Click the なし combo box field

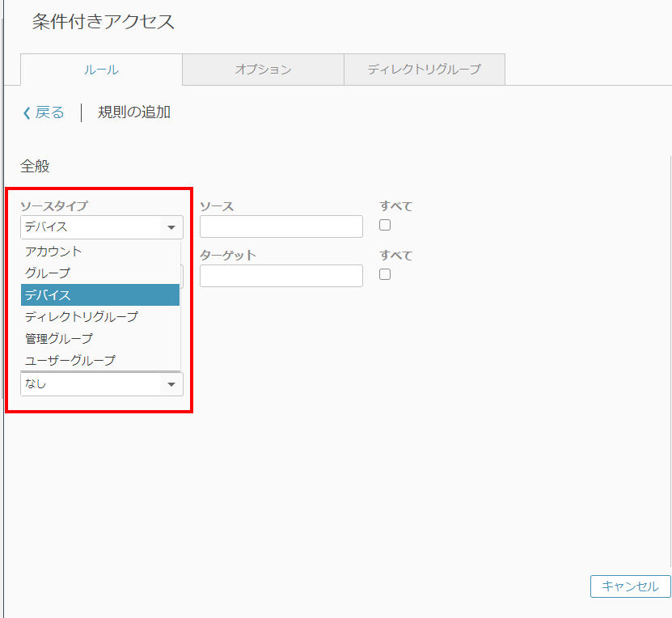[x=102, y=384]
